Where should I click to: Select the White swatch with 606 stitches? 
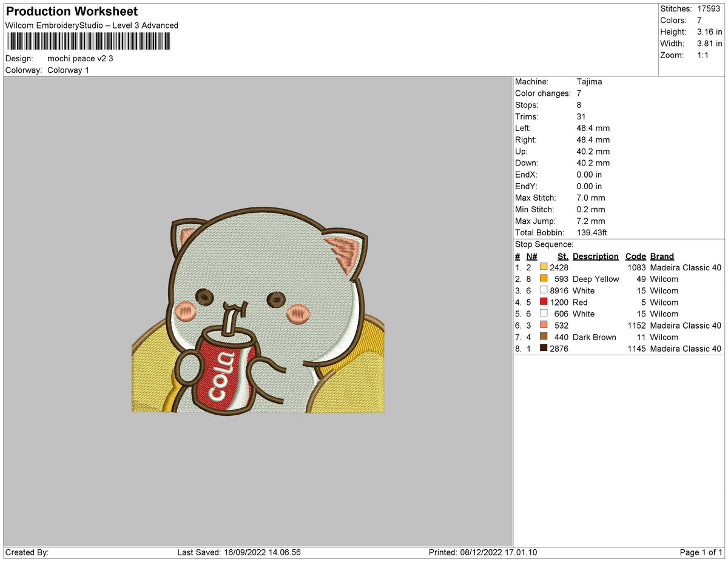tap(544, 313)
